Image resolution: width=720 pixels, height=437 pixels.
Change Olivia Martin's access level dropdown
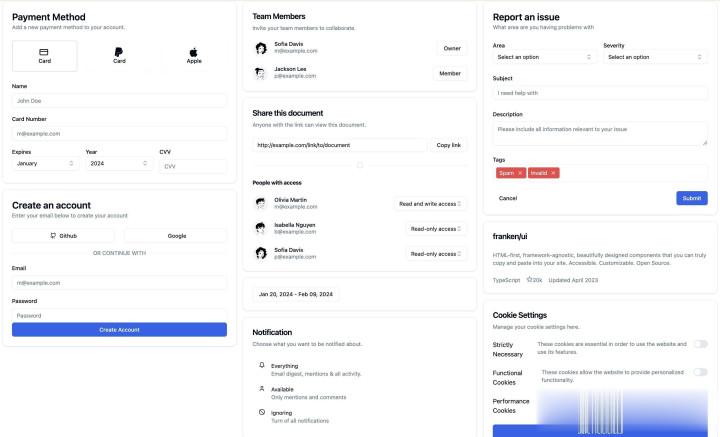click(x=431, y=204)
